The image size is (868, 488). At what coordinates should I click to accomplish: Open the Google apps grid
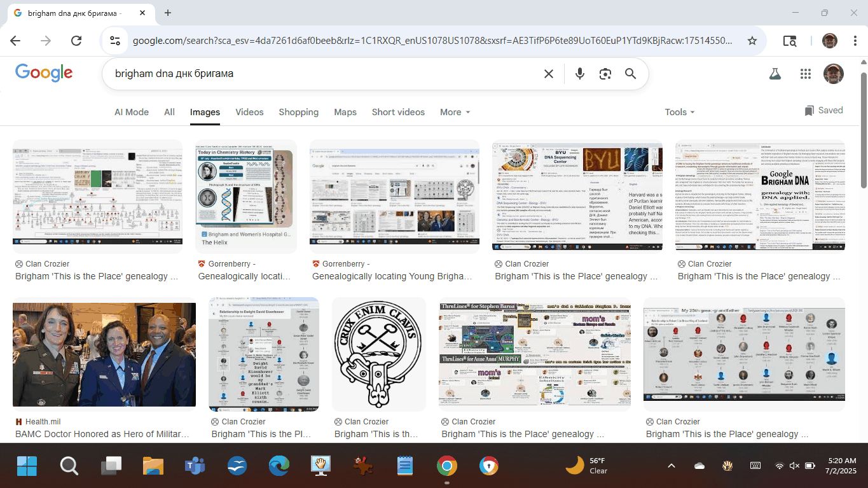(806, 74)
